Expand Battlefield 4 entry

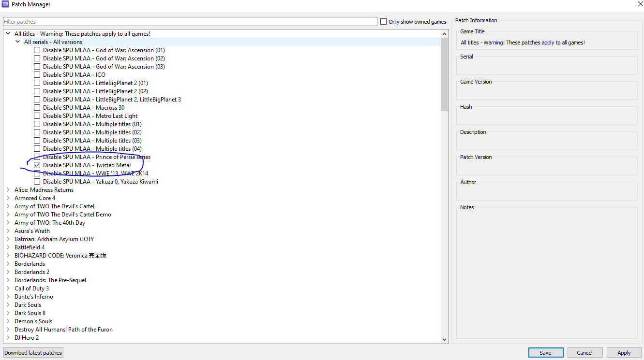pos(8,247)
